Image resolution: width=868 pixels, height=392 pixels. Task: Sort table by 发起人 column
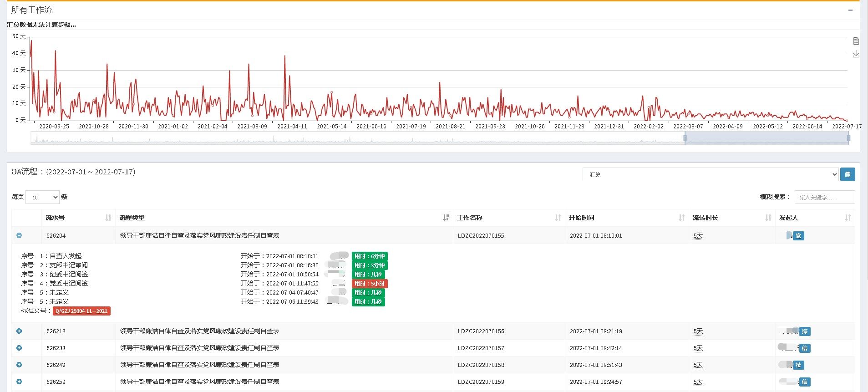pos(848,218)
